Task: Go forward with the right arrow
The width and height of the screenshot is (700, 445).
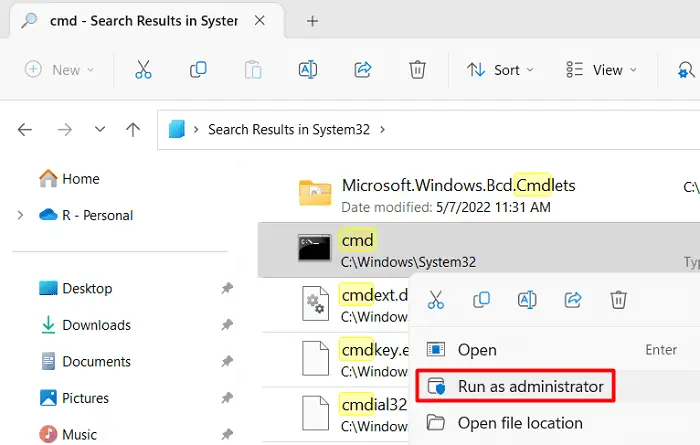Action: click(65, 130)
